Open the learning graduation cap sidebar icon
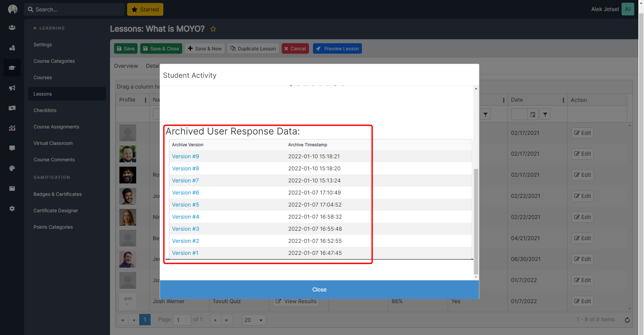This screenshot has width=644, height=335. click(x=12, y=68)
